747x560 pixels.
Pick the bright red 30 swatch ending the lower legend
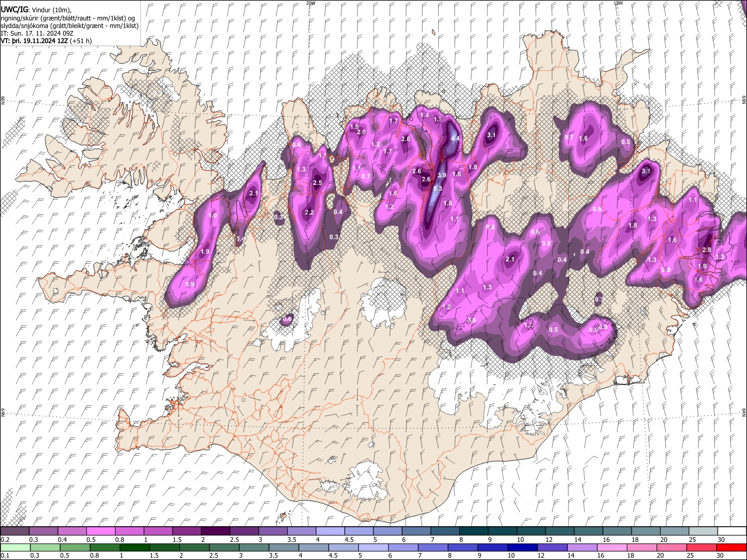click(x=732, y=548)
